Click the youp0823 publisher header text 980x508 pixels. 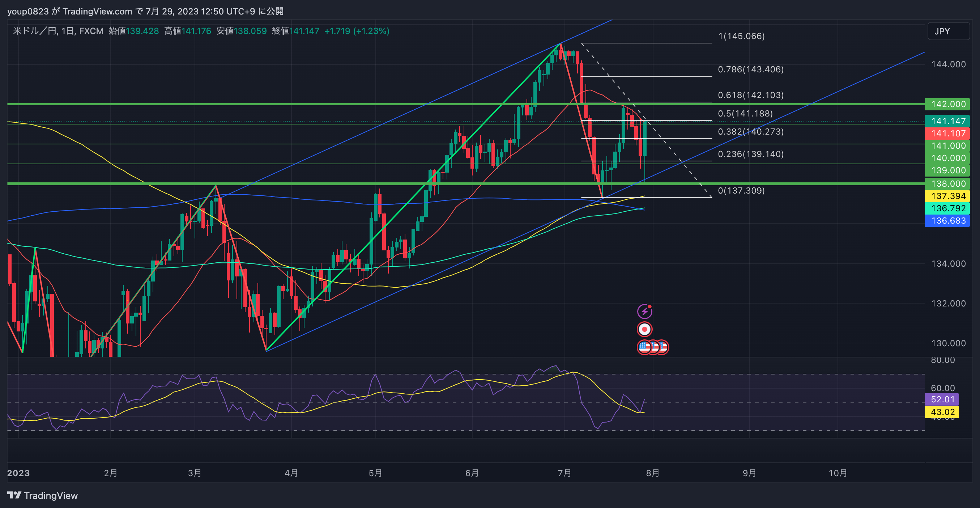[28, 12]
